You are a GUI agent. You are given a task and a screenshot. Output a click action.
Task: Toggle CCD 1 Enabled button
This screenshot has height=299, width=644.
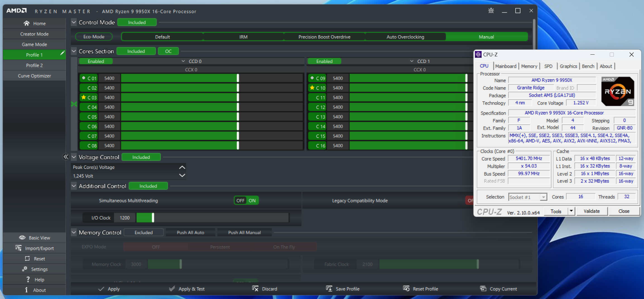tap(324, 61)
